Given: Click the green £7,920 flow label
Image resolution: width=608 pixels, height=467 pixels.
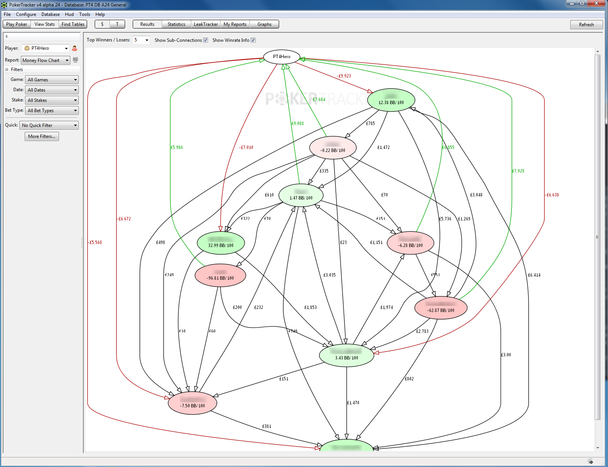Looking at the screenshot, I should point(518,171).
